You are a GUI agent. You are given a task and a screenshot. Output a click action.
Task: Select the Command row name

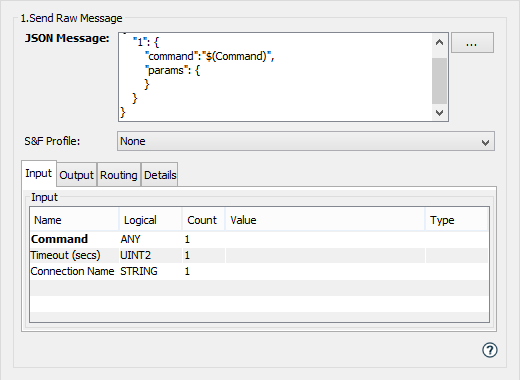[x=59, y=239]
